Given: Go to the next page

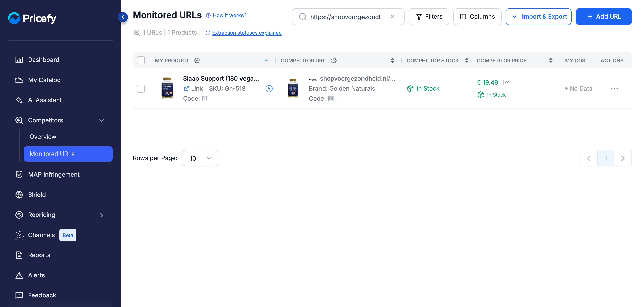Looking at the screenshot, I should 623,158.
